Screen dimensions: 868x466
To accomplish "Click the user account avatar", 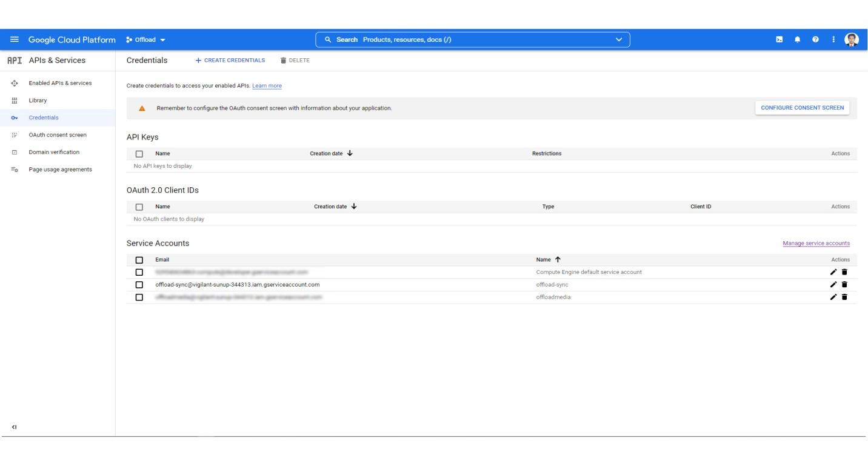I will click(852, 40).
